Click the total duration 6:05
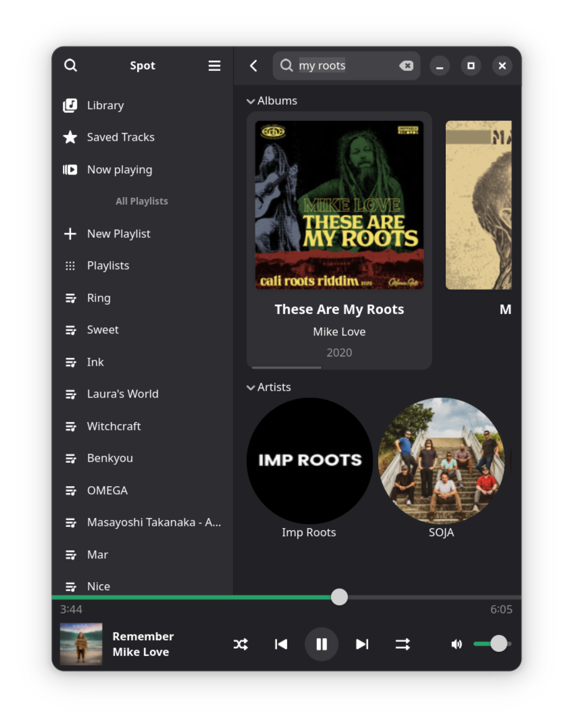 (x=501, y=609)
